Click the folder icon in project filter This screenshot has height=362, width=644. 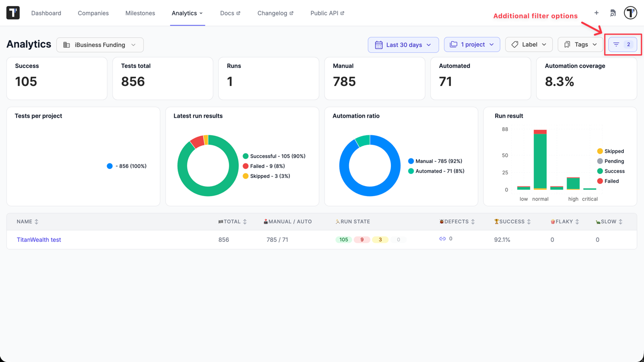(x=453, y=44)
